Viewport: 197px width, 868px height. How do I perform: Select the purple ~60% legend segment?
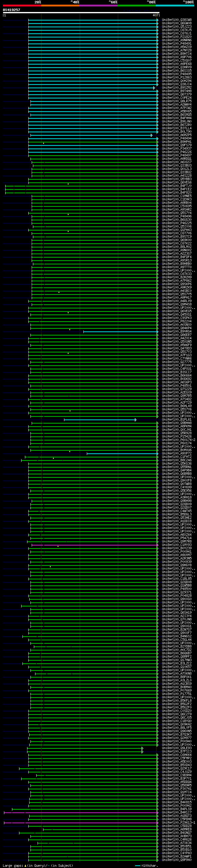click(x=99, y=6)
